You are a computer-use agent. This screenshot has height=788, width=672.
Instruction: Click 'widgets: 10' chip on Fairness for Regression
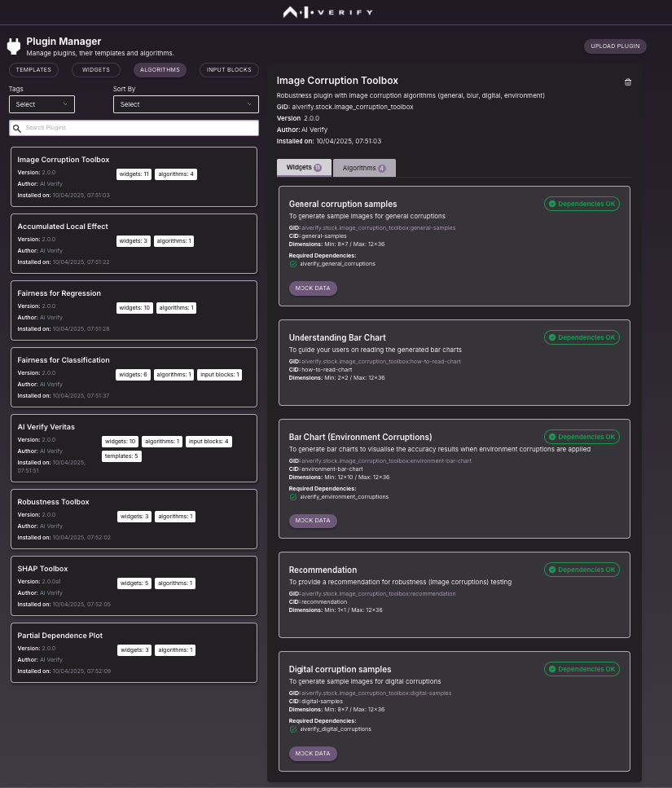pos(134,308)
